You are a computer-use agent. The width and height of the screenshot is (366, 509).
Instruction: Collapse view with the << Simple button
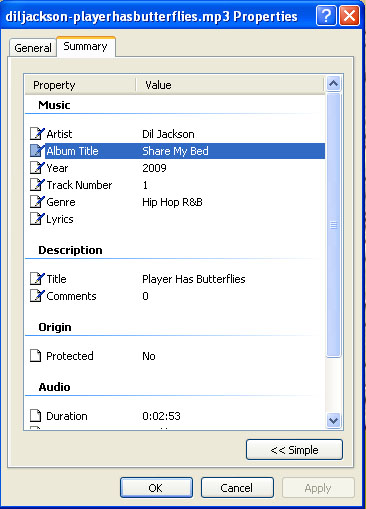pos(294,450)
